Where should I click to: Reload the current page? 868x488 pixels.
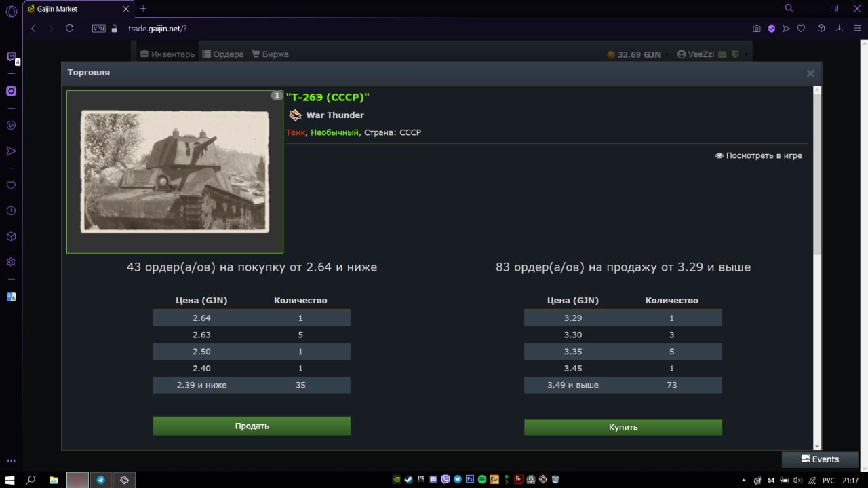point(69,29)
